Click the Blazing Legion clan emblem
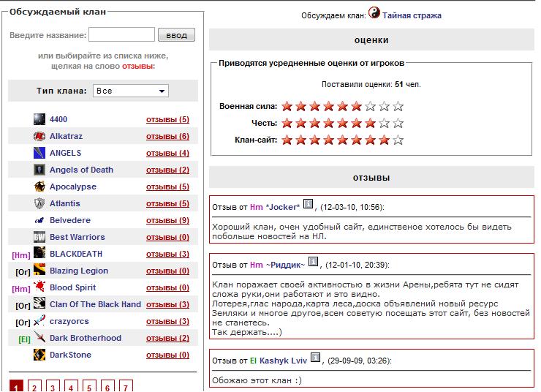The width and height of the screenshot is (541, 392). coord(39,269)
